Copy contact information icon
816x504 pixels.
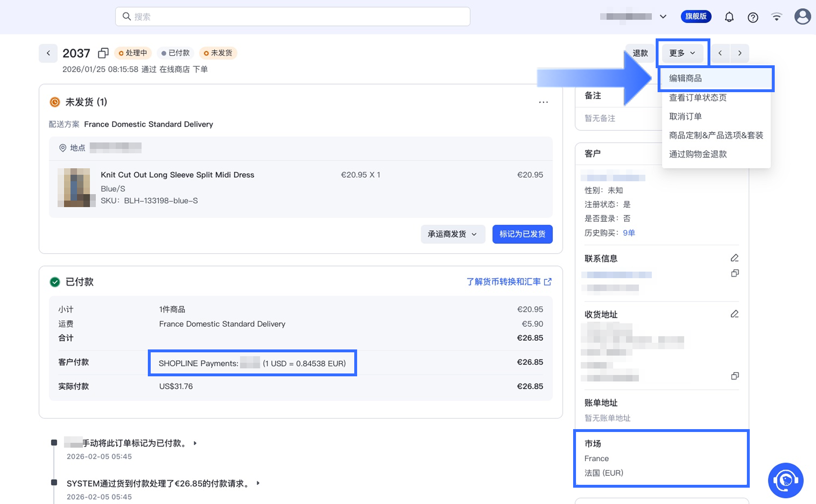734,273
